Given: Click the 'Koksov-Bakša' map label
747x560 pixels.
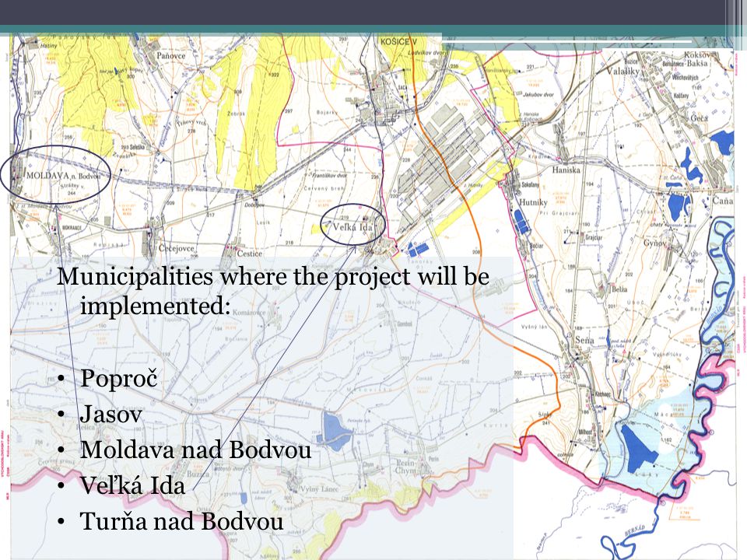Looking at the screenshot, I should click(696, 59).
